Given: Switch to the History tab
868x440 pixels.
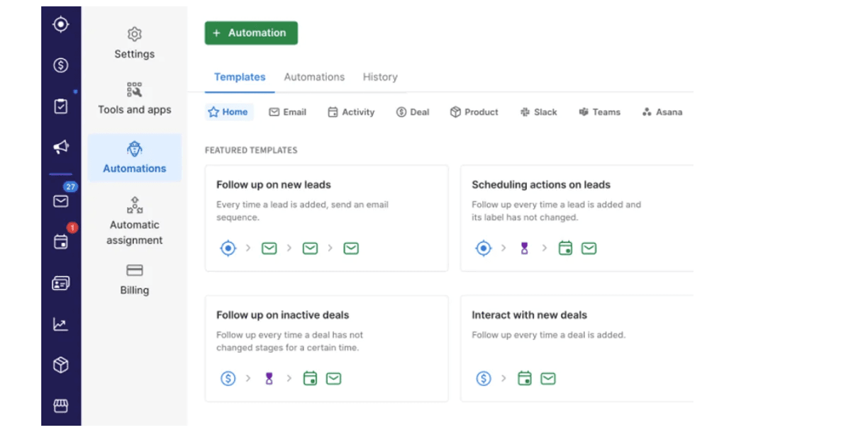Looking at the screenshot, I should (380, 77).
